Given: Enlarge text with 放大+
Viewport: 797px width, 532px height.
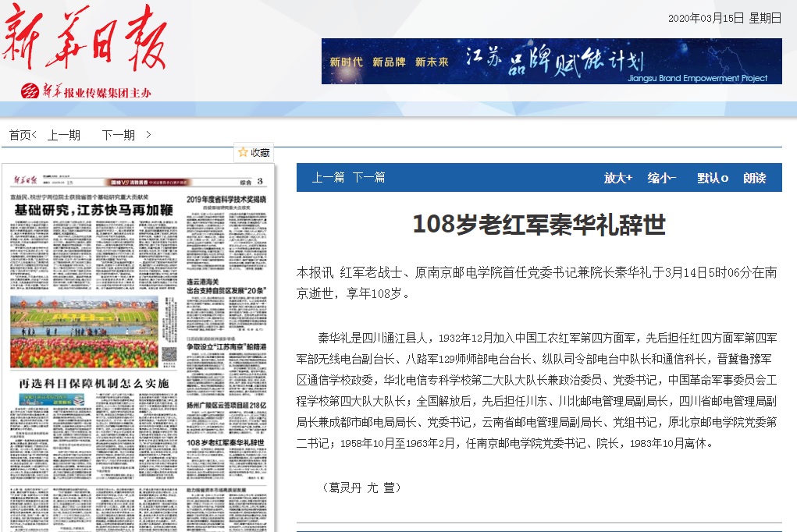Looking at the screenshot, I should click(x=617, y=178).
